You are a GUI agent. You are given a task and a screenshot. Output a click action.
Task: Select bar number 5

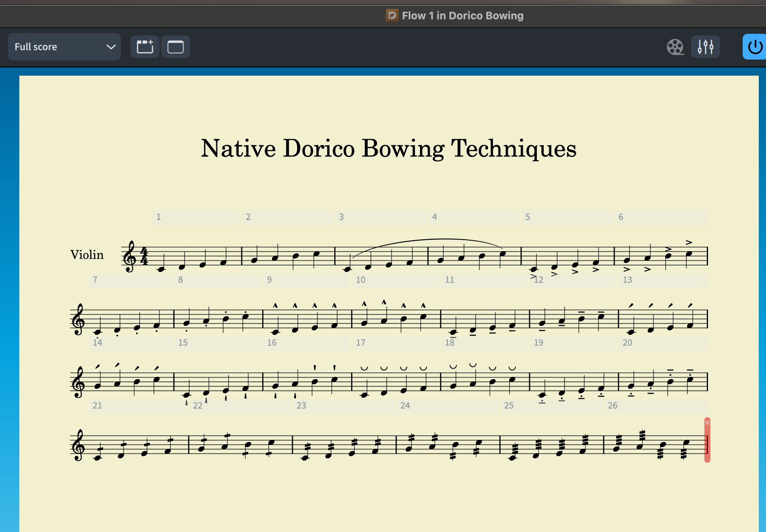coord(528,217)
